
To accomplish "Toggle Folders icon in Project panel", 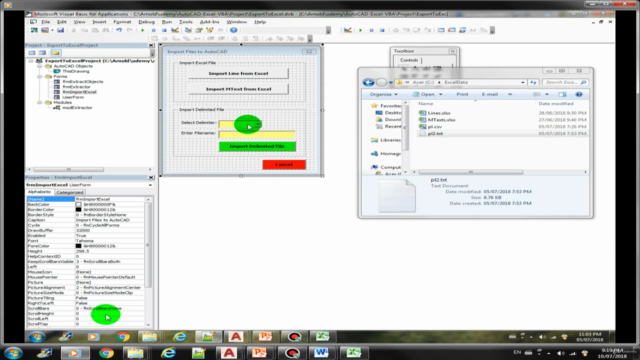I will coord(56,53).
